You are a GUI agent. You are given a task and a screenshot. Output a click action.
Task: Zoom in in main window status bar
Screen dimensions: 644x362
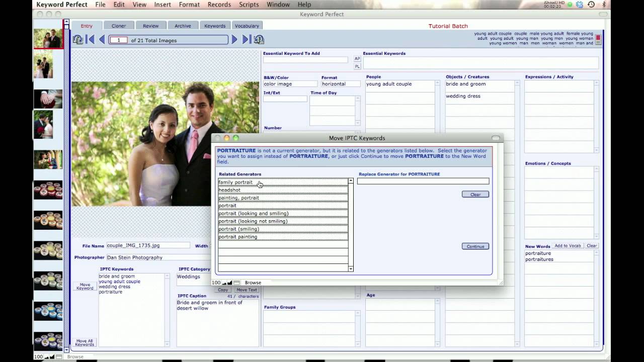(x=53, y=356)
